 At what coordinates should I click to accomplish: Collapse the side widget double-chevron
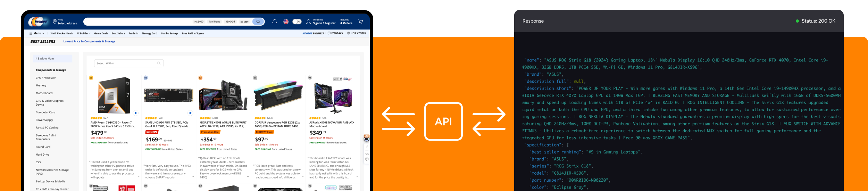(x=367, y=147)
